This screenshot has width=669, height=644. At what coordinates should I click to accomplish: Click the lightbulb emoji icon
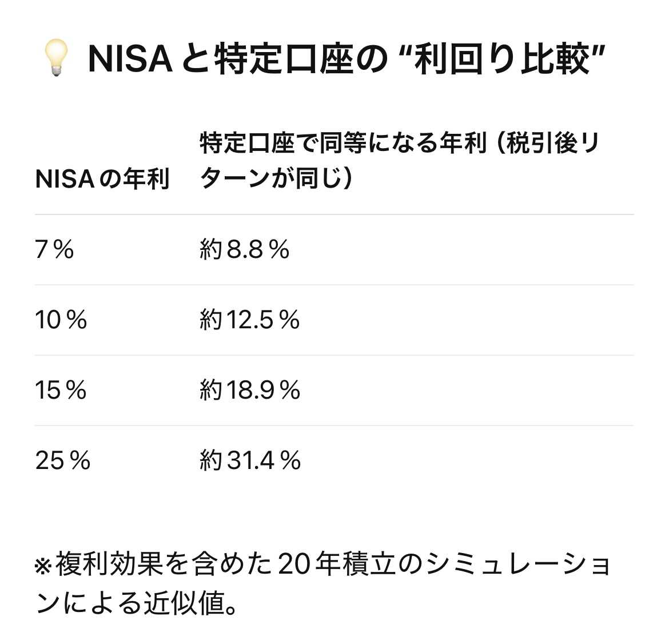pyautogui.click(x=56, y=59)
